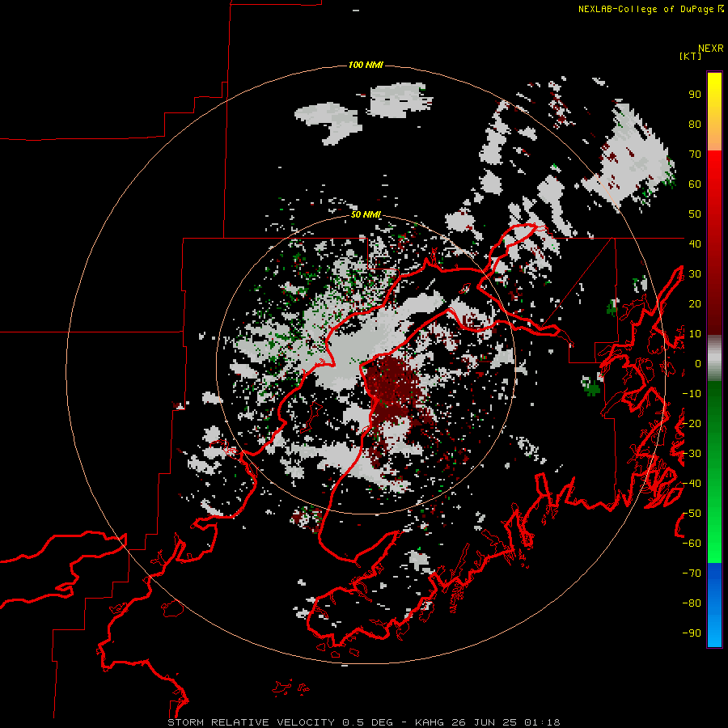The width and height of the screenshot is (728, 728).
Task: Click the gray zero-velocity segment of the color bar
Action: tap(714, 358)
